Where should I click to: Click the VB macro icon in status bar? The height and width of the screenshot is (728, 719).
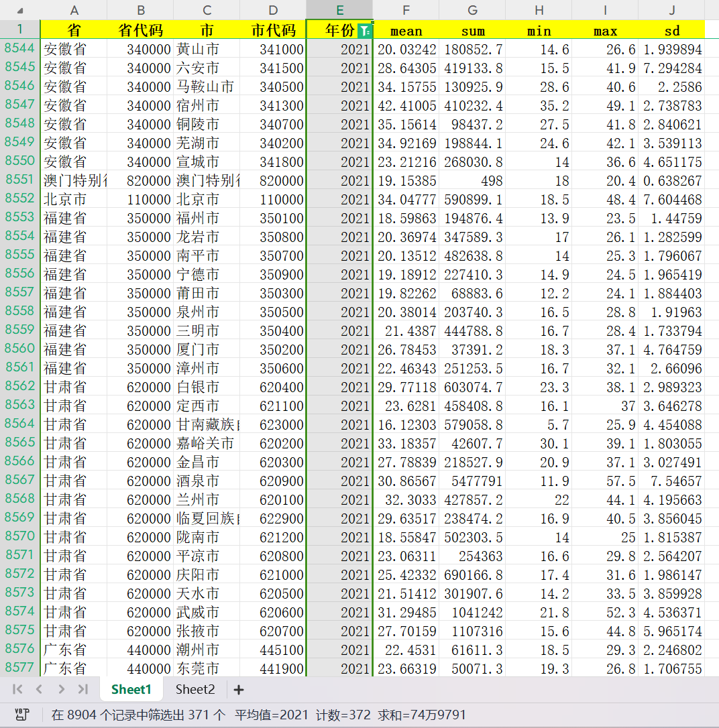22,715
